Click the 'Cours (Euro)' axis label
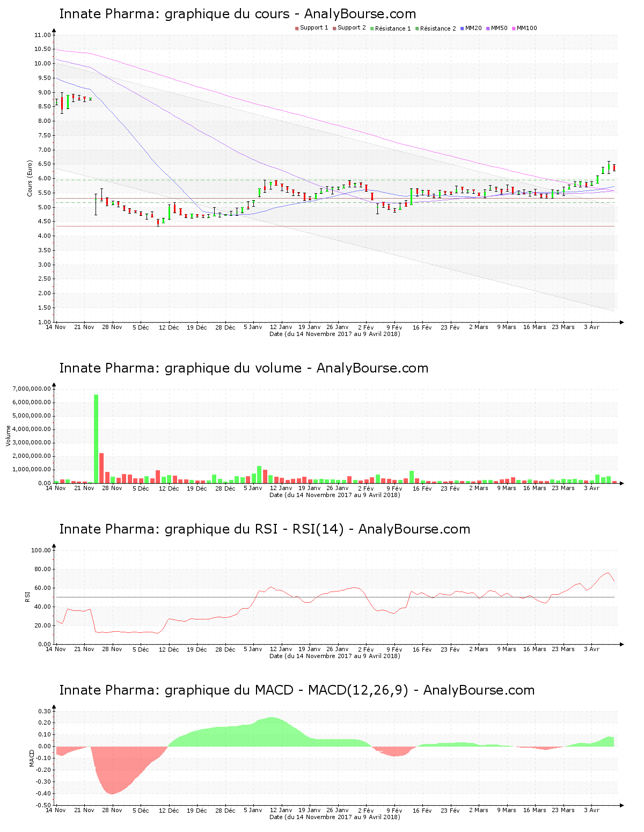This screenshot has height=832, width=644. [x=30, y=178]
